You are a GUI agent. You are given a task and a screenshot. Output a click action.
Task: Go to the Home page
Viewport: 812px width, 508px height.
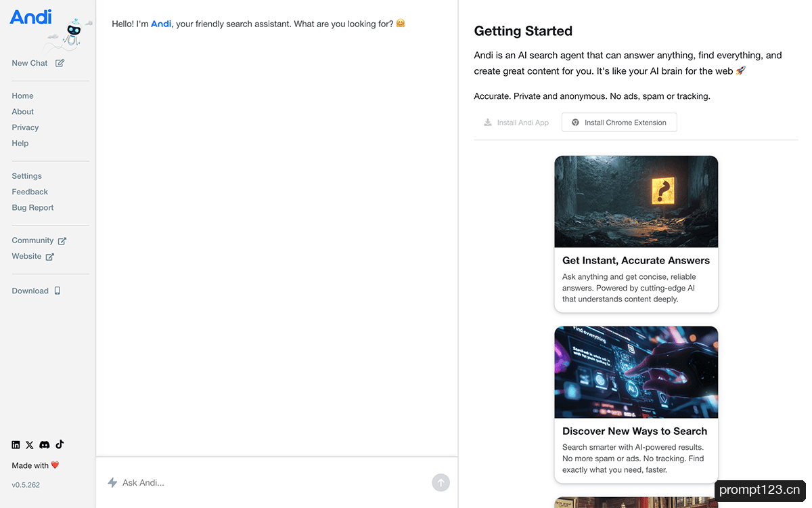click(x=22, y=96)
